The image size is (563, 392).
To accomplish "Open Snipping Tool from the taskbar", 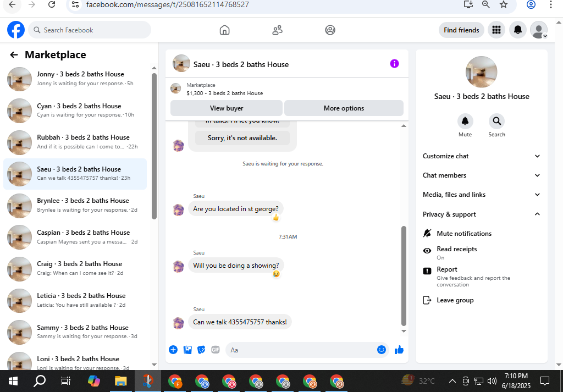I will (x=147, y=381).
